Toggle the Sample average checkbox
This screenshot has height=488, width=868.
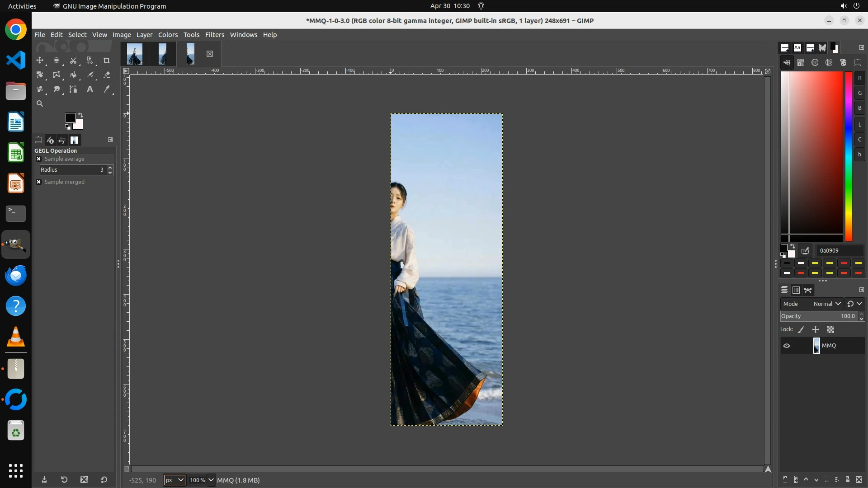coord(39,159)
